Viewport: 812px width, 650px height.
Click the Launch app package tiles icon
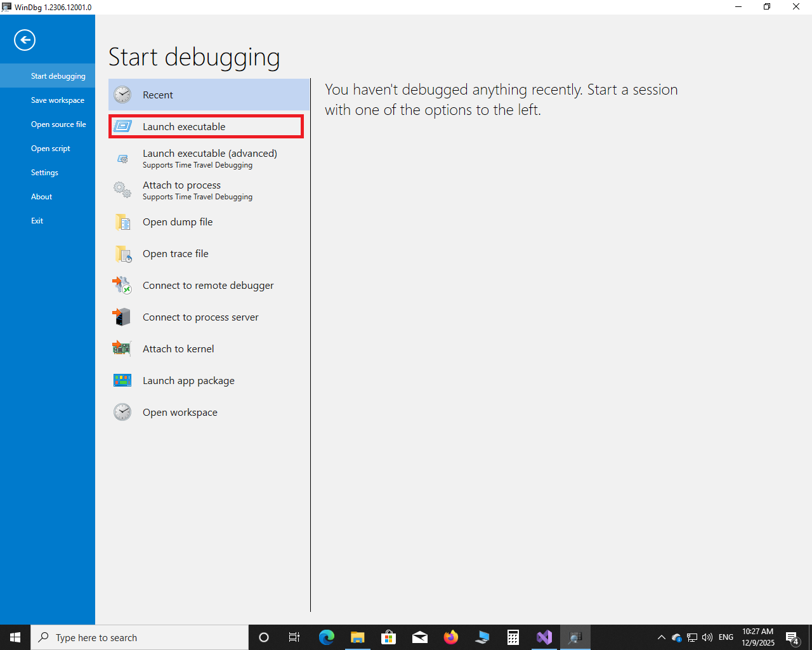[x=122, y=380]
